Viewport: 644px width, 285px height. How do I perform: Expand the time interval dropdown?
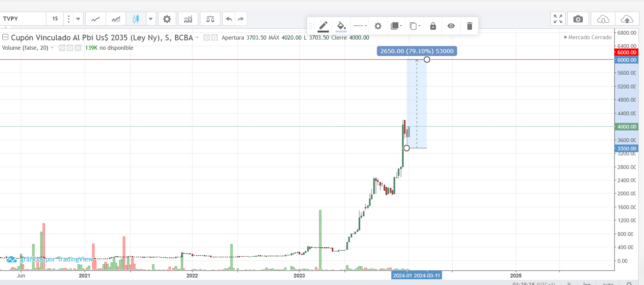[x=78, y=19]
